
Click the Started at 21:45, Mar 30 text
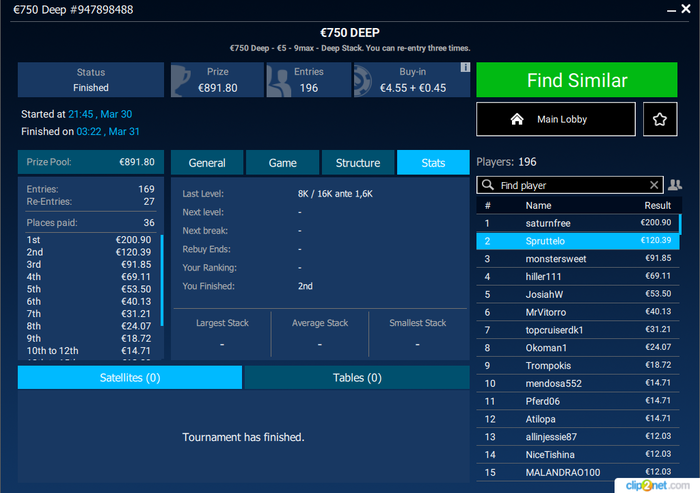point(76,114)
